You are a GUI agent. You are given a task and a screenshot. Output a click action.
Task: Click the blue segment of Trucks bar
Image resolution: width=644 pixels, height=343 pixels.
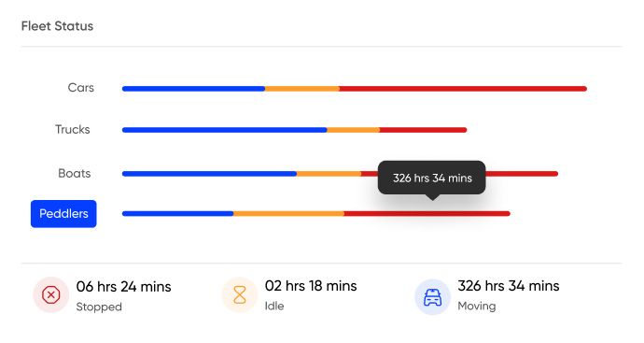tap(225, 130)
